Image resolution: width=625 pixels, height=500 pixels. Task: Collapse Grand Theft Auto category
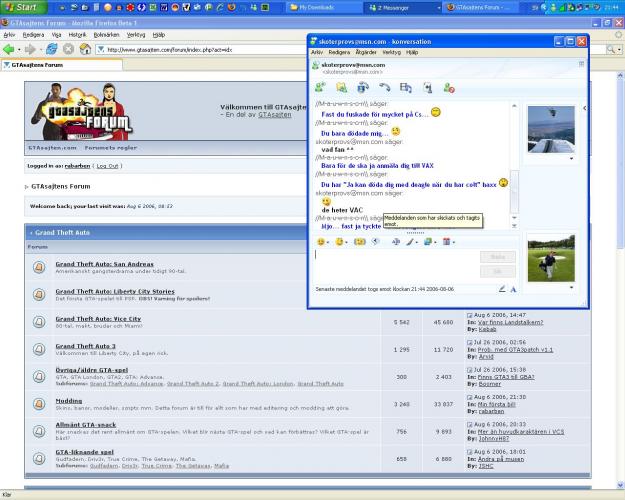pos(32,232)
